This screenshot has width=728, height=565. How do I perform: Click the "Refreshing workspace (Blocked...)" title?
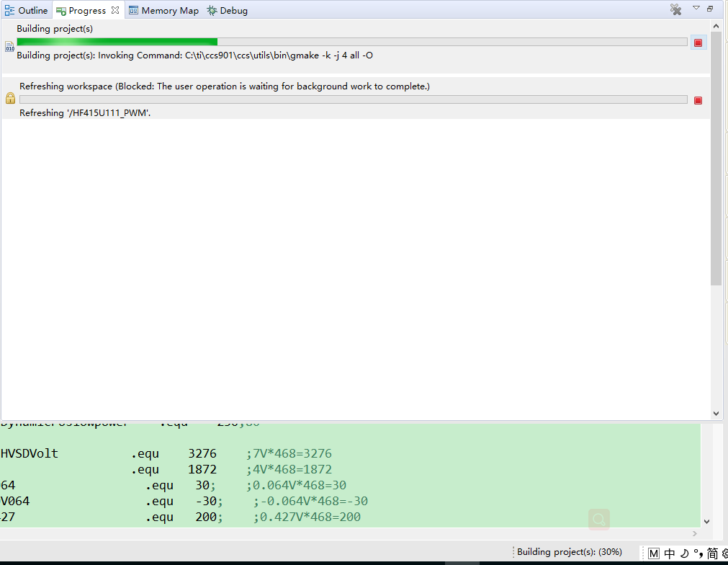(x=225, y=86)
